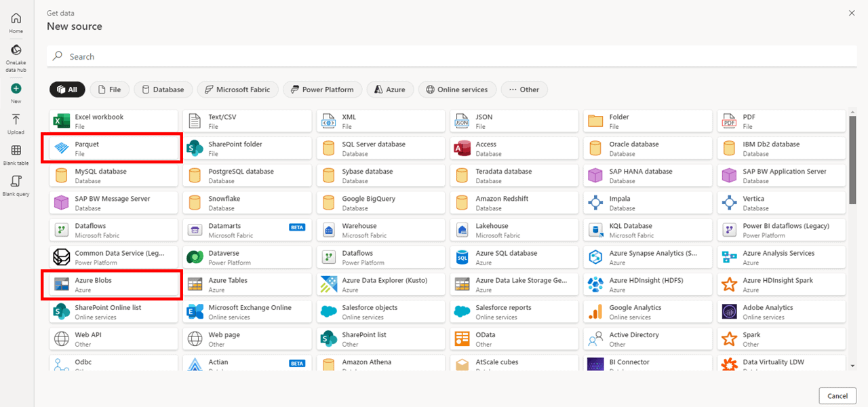868x407 pixels.
Task: Choose the Text/CSV source card
Action: point(247,121)
